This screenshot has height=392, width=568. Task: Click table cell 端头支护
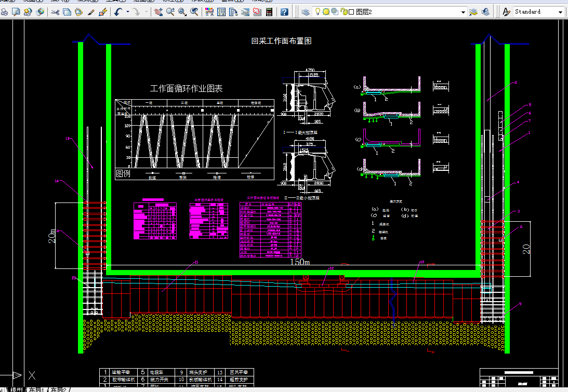click(198, 372)
